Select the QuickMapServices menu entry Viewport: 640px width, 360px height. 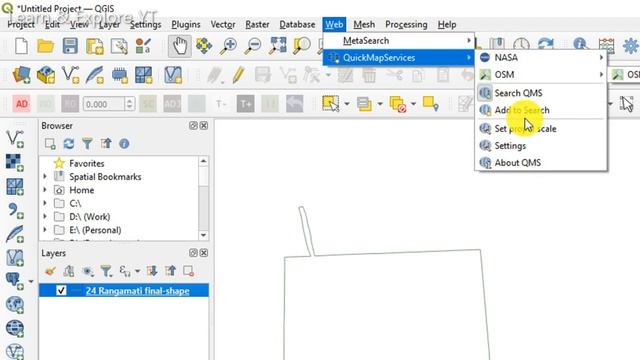(399, 58)
